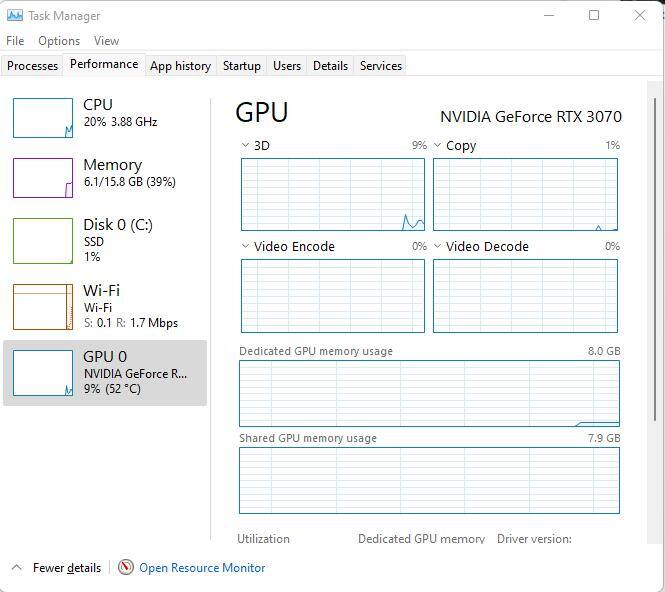Screen dimensions: 665x592
Task: Select the Disk 0 graph thumbnail
Action: (x=42, y=240)
